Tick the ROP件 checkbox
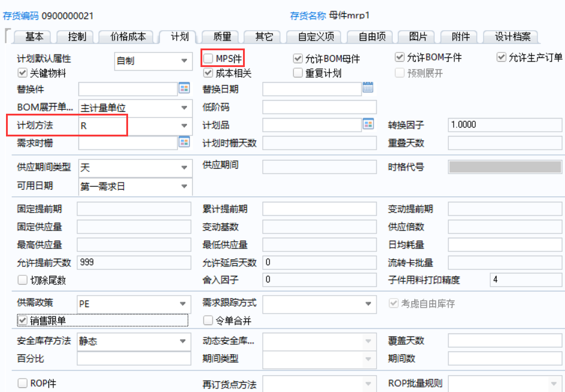This screenshot has height=392, width=565. coord(23,383)
